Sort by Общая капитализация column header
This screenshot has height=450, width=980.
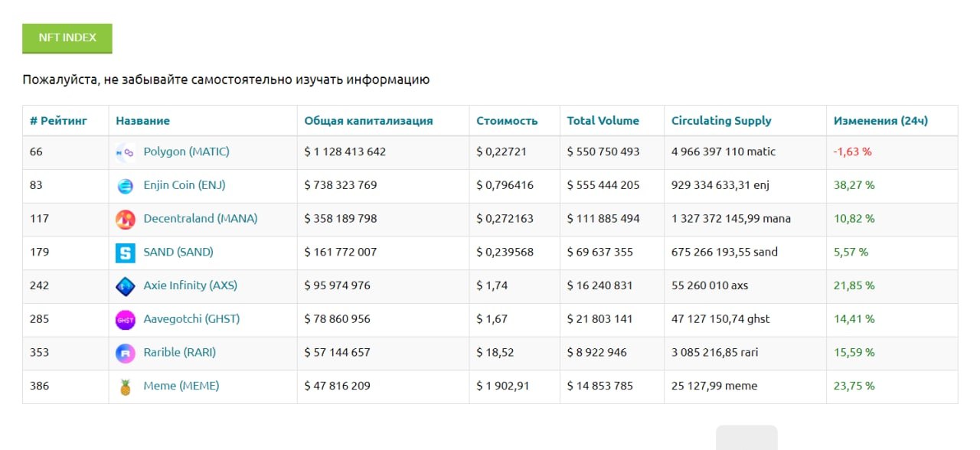point(368,121)
